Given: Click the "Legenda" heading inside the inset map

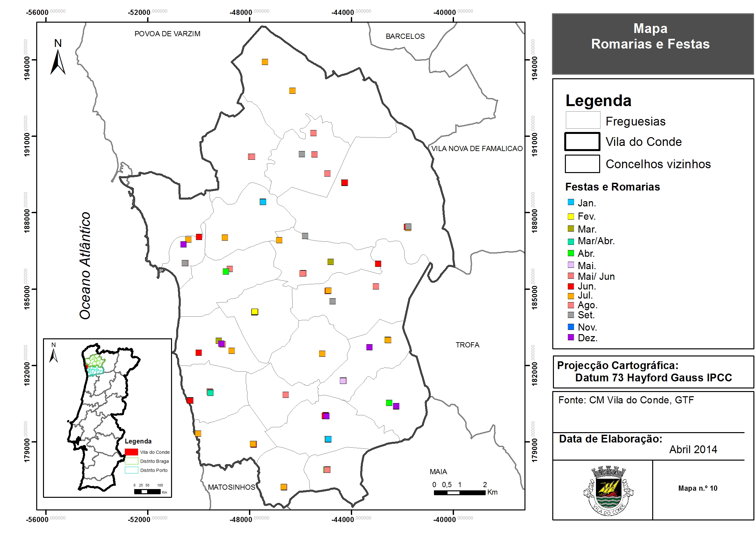Looking at the screenshot, I should pyautogui.click(x=138, y=441).
